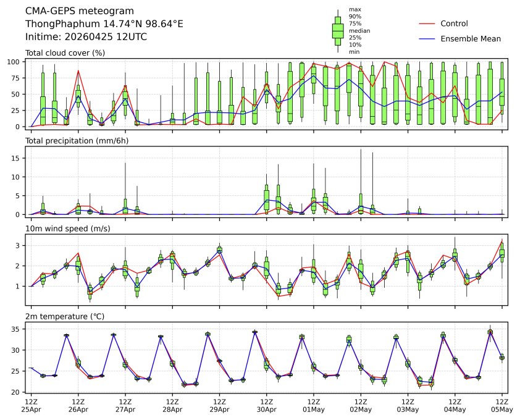
Task: Click the 12Z 01May time axis label
Action: pyautogui.click(x=313, y=405)
